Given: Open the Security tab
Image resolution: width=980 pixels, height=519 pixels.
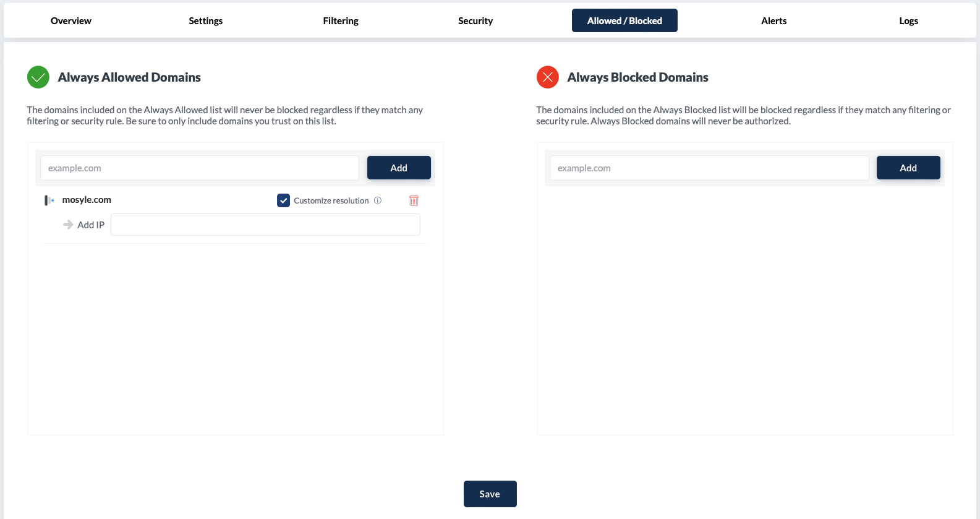Looking at the screenshot, I should (x=475, y=21).
